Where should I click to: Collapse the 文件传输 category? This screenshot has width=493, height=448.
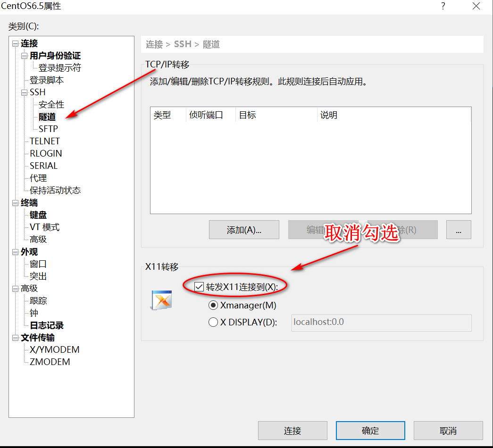pos(15,337)
